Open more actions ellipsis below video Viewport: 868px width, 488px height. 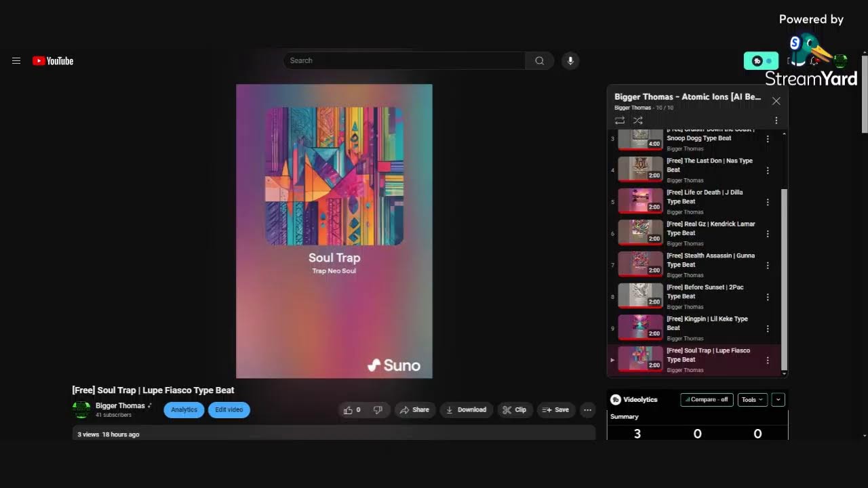tap(587, 409)
